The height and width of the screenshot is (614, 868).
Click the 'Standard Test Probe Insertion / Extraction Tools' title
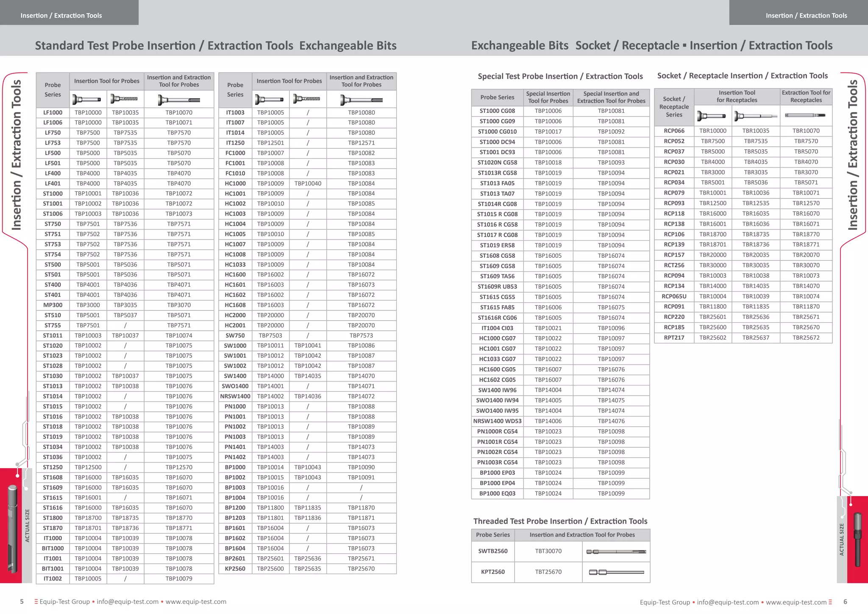click(x=164, y=45)
